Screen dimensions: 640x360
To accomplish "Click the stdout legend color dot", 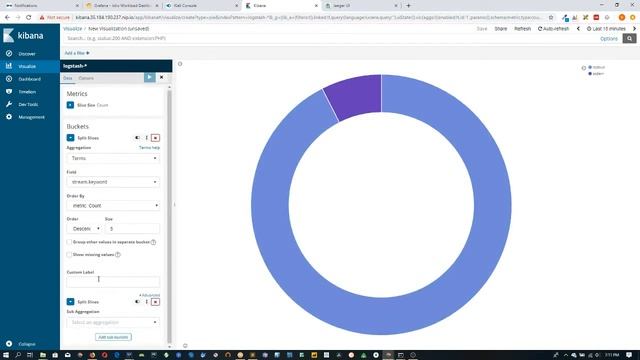I will click(590, 67).
